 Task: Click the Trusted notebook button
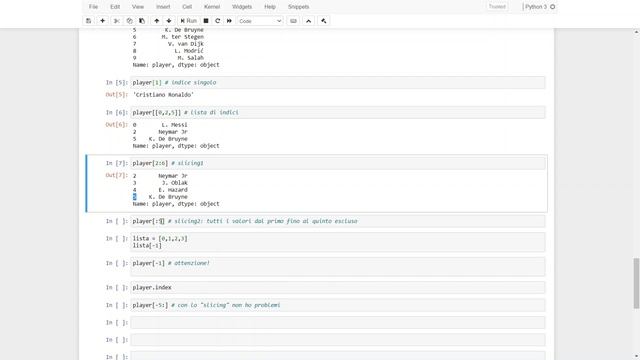pos(497,7)
